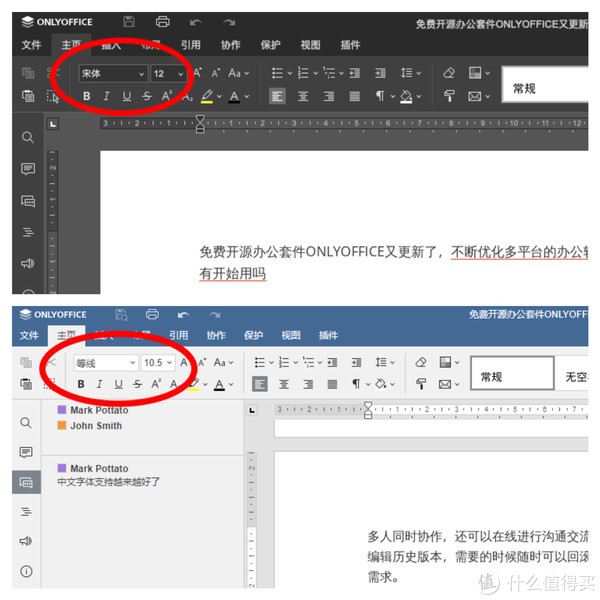Click Copy style paint roller in light-theme toolbar
This screenshot has width=600, height=600.
point(421,384)
